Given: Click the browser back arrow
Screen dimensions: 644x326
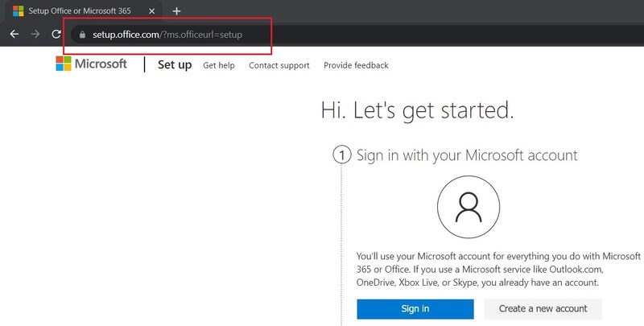Looking at the screenshot, I should pyautogui.click(x=14, y=35).
